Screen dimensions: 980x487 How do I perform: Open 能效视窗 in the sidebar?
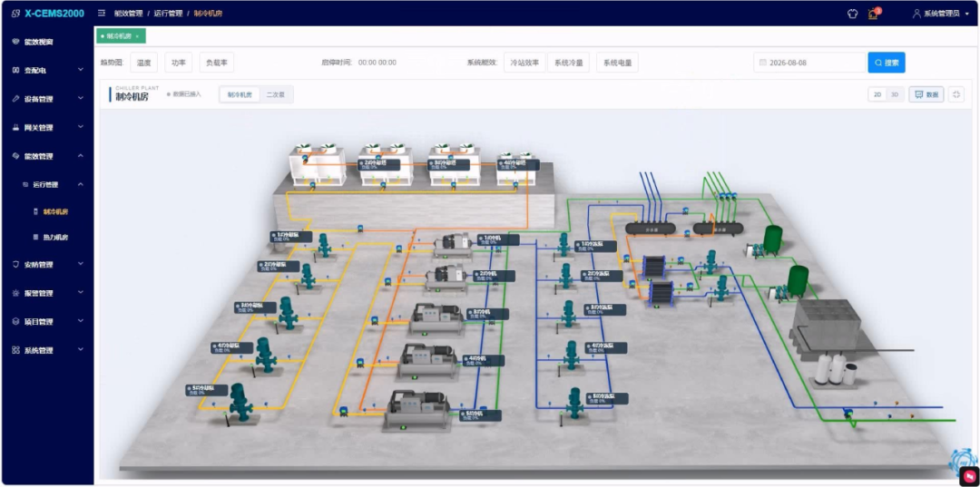[39, 42]
